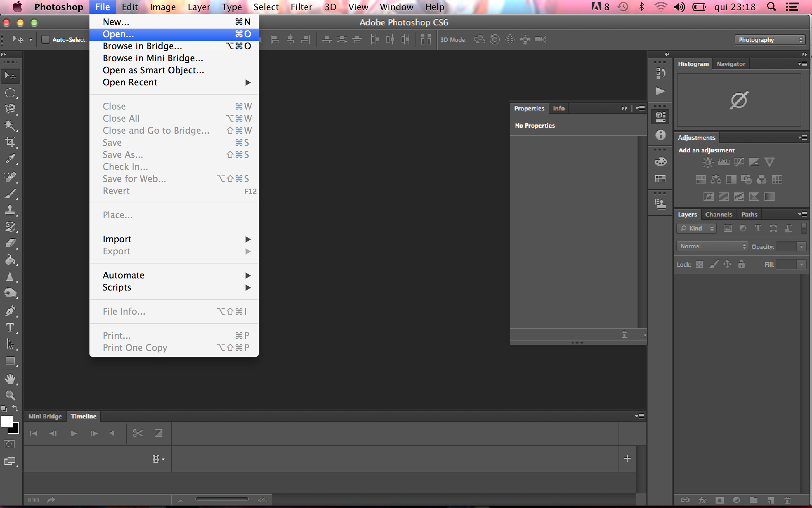The height and width of the screenshot is (508, 812).
Task: Open the Filter menu
Action: tap(301, 7)
